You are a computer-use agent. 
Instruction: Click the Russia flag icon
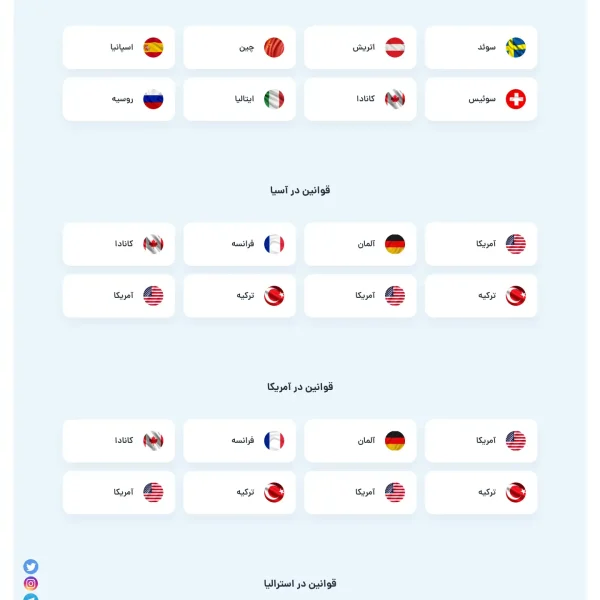(153, 99)
